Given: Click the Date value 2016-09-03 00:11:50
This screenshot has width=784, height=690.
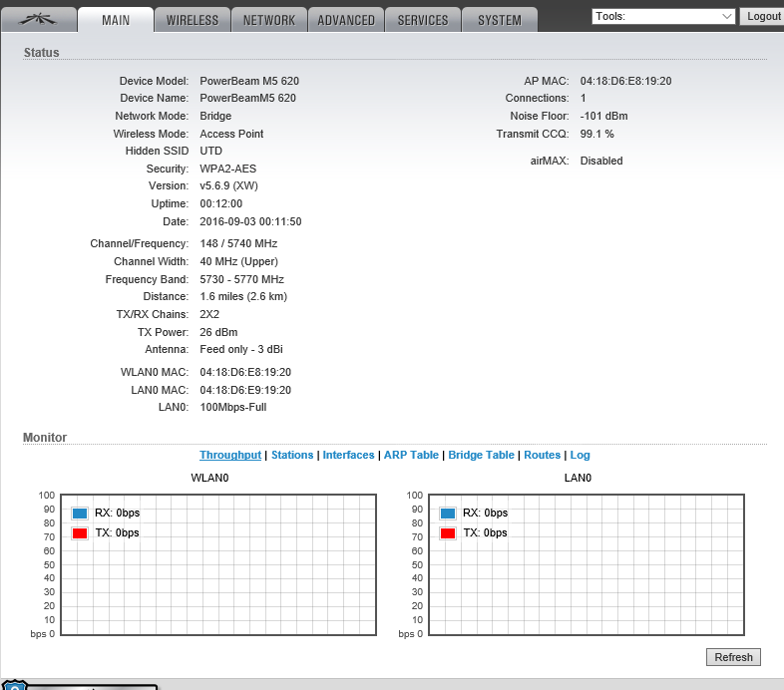Looking at the screenshot, I should tap(250, 222).
